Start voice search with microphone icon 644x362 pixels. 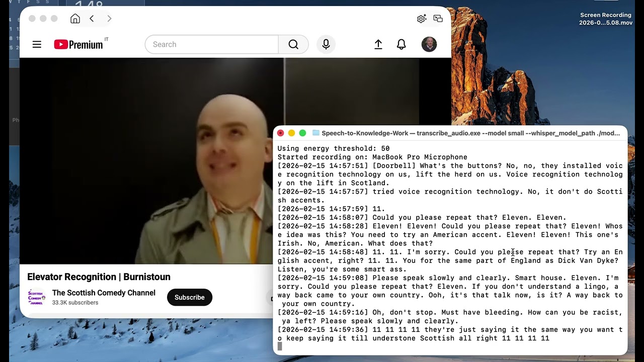[326, 44]
